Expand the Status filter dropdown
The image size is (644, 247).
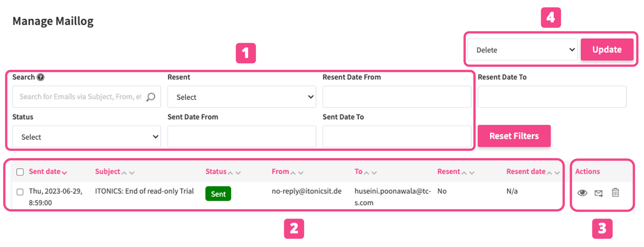[x=87, y=137]
